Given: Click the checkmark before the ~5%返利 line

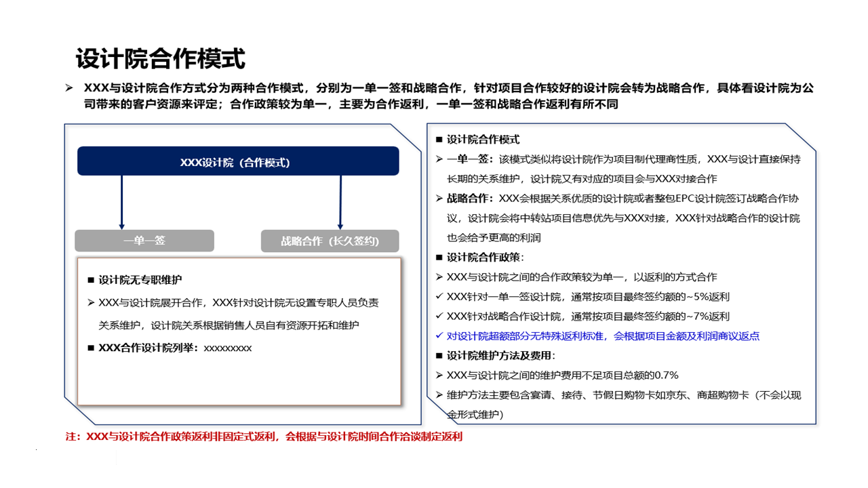Looking at the screenshot, I should pyautogui.click(x=439, y=297).
